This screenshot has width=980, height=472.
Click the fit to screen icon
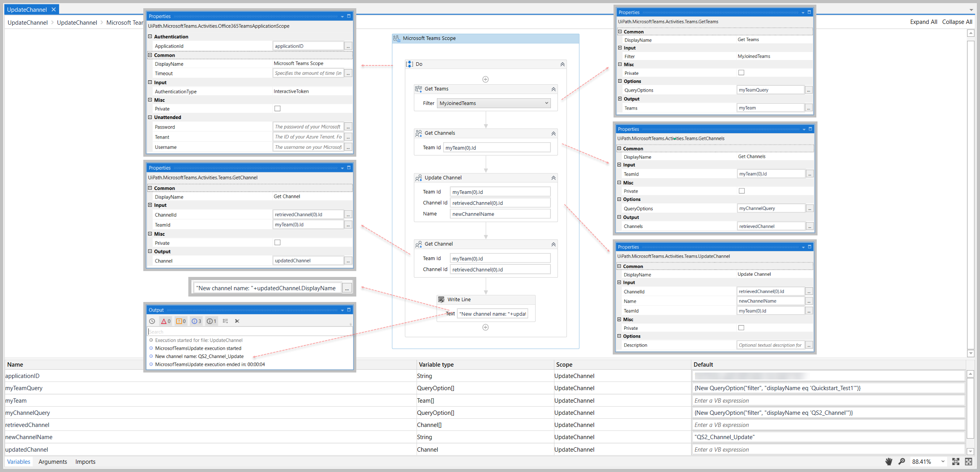[956, 461]
